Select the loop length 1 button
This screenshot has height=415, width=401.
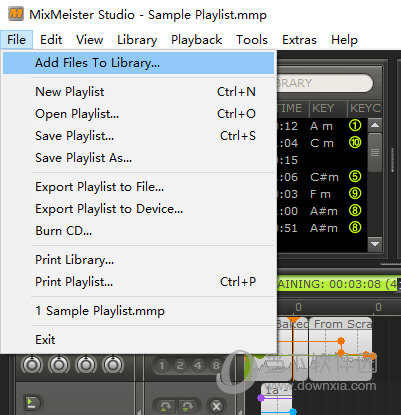162,365
